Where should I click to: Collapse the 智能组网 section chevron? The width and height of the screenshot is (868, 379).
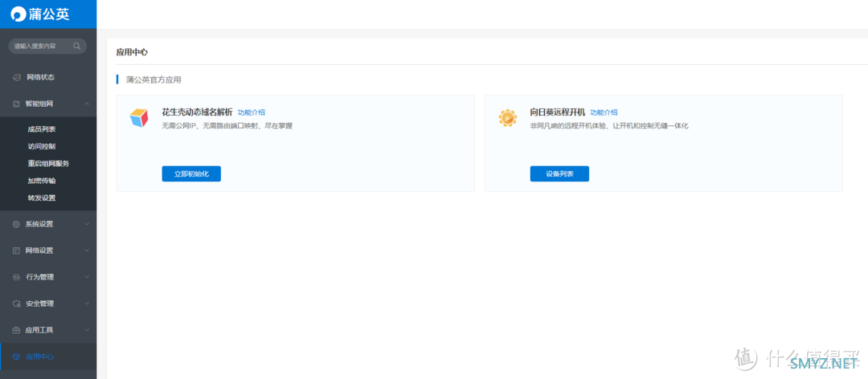point(87,104)
